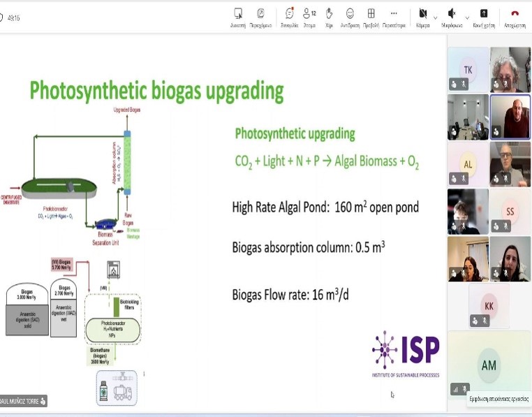
Task: Open the View (Προβολή) layout options
Action: click(371, 17)
